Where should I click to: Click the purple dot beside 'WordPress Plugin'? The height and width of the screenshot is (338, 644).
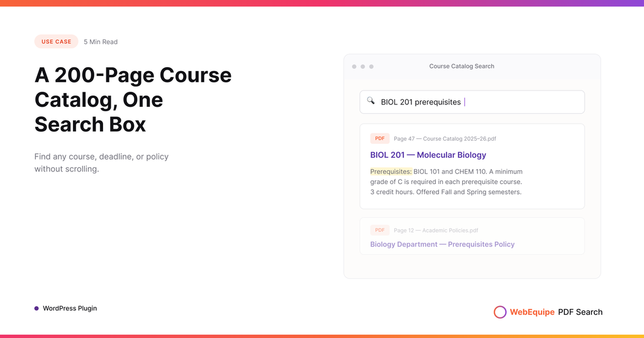pos(36,308)
